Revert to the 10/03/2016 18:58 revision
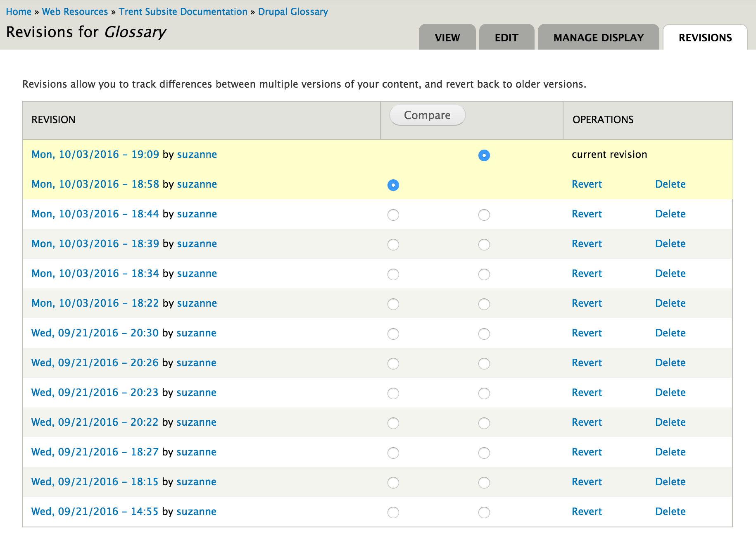Viewport: 756px width, 553px height. pyautogui.click(x=587, y=184)
